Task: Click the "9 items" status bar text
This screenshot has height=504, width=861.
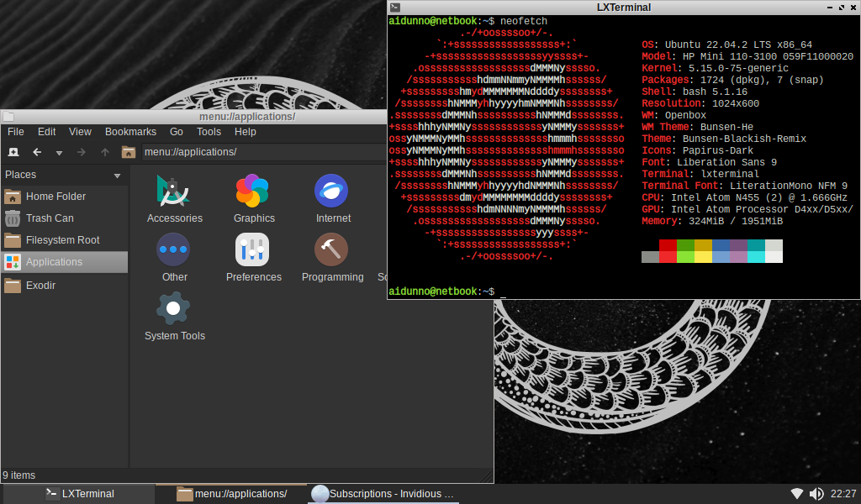Action: (x=18, y=475)
